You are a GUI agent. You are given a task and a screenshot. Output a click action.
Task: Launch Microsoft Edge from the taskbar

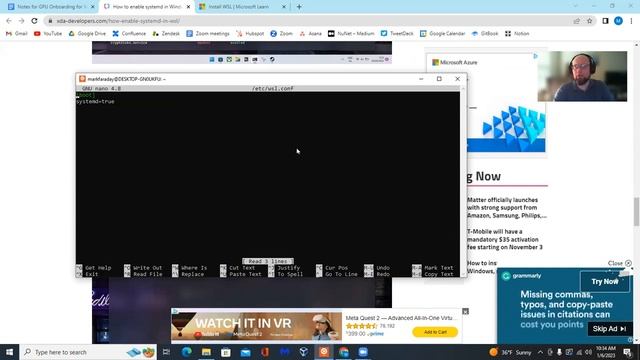(x=187, y=352)
